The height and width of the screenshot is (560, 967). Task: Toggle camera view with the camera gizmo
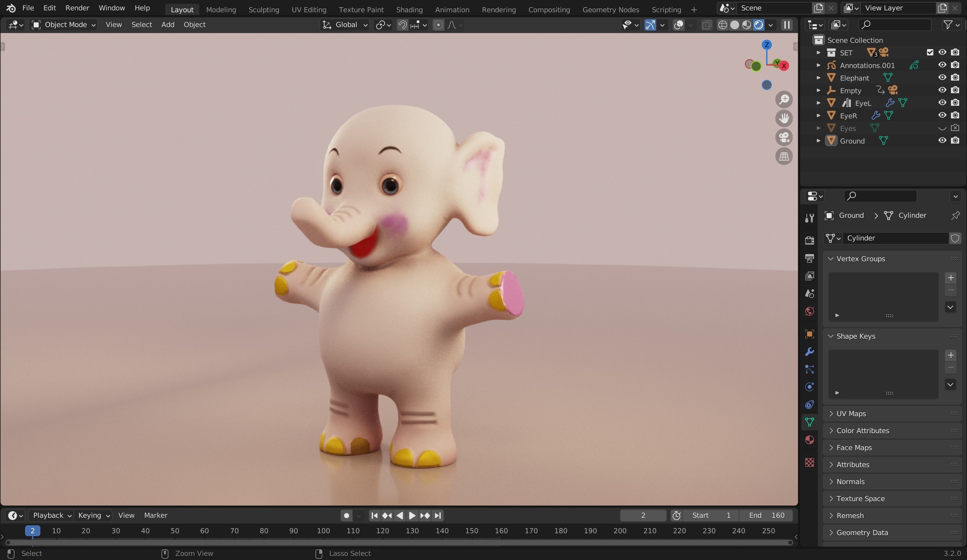click(x=784, y=137)
